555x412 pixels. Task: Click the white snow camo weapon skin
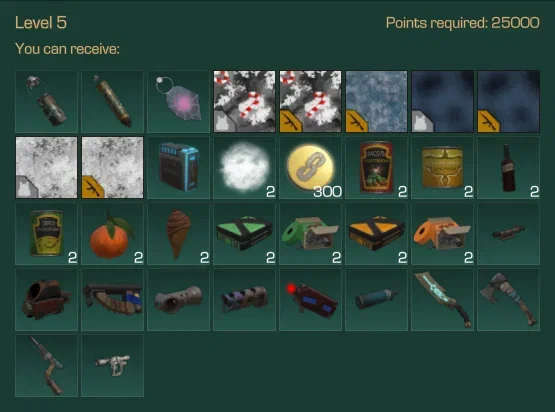pos(112,167)
